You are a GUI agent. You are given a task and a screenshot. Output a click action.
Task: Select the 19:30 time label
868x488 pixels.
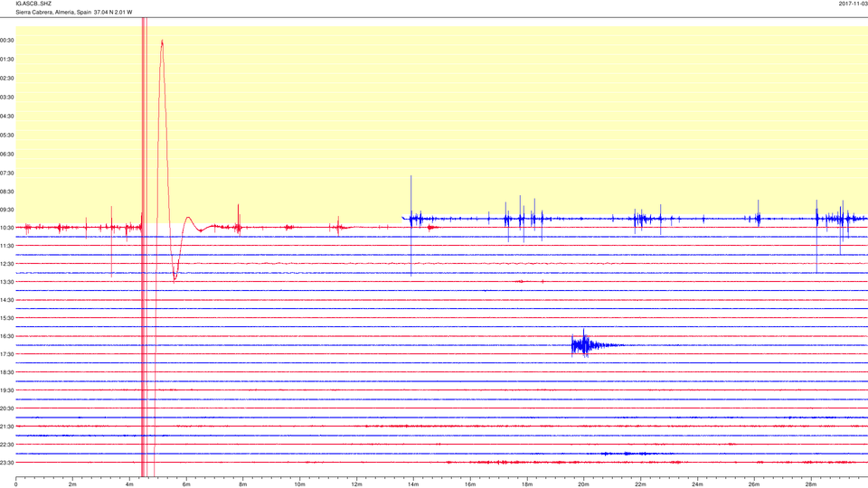pyautogui.click(x=7, y=390)
